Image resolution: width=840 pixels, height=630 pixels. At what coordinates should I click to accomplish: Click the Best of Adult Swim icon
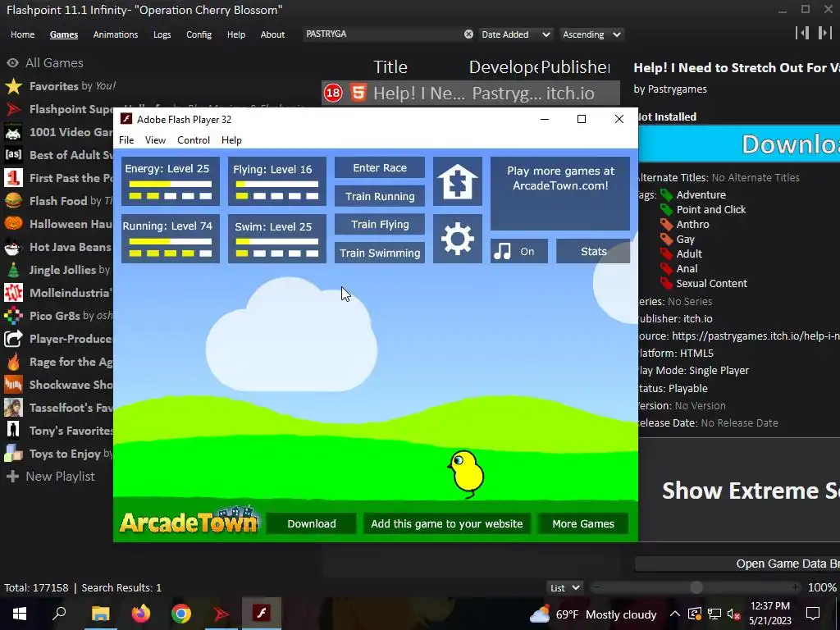(13, 155)
